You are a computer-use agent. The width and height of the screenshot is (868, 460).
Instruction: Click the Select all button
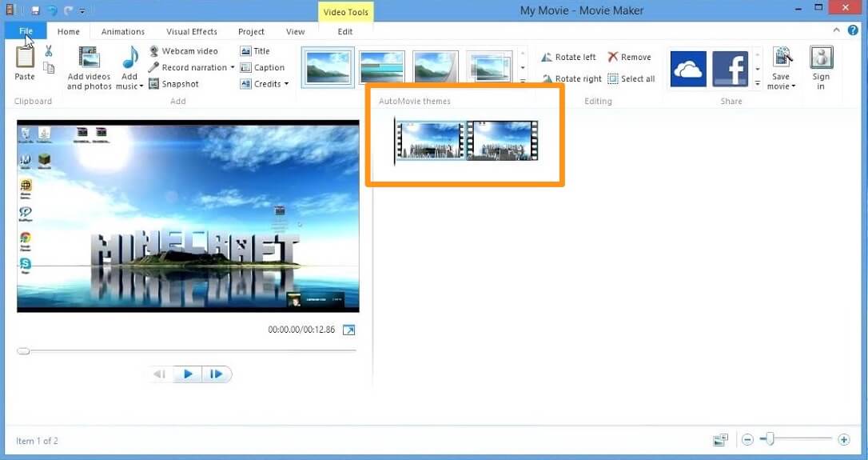[x=631, y=79]
